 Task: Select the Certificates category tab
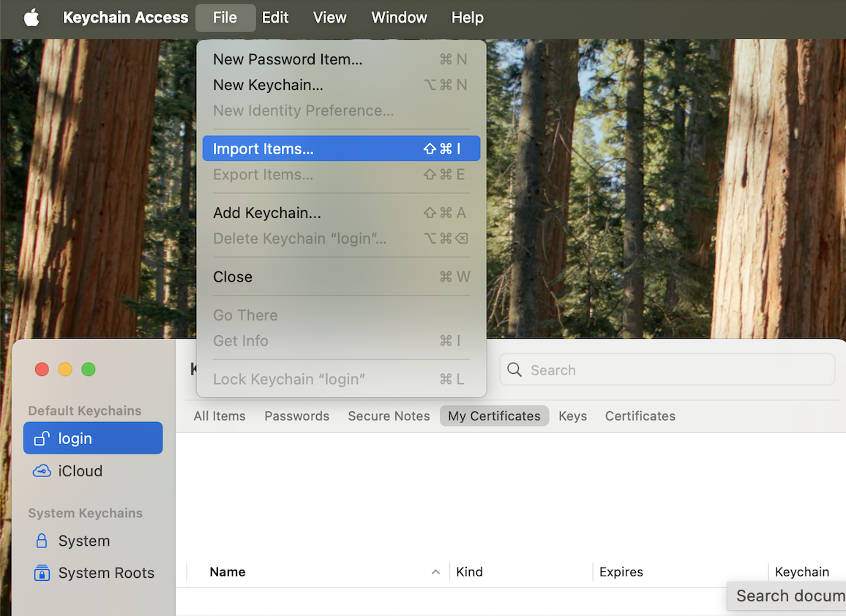pyautogui.click(x=640, y=416)
